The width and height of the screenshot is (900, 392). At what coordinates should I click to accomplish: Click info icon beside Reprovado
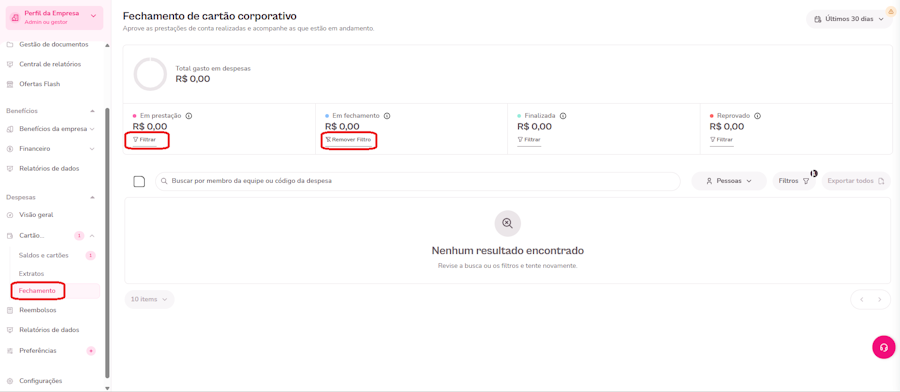pos(758,115)
